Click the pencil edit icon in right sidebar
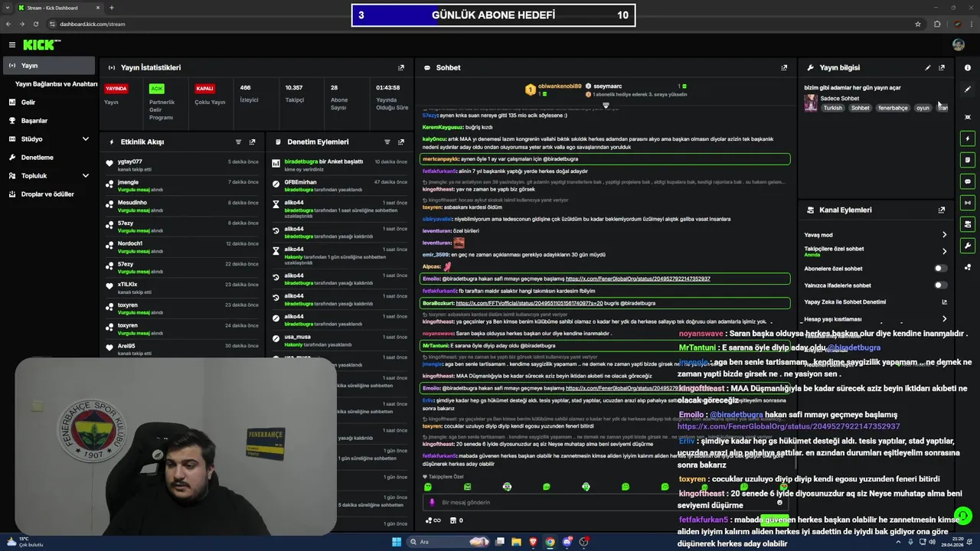The height and width of the screenshot is (551, 980). pyautogui.click(x=968, y=90)
